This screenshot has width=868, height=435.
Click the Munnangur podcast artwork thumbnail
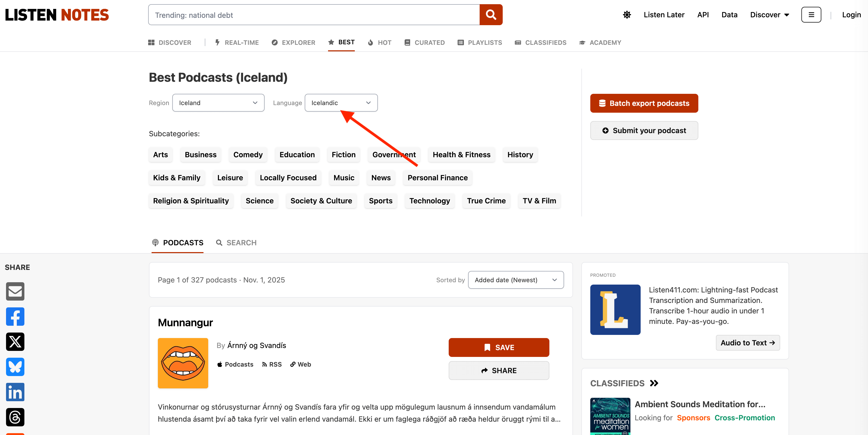(x=183, y=363)
